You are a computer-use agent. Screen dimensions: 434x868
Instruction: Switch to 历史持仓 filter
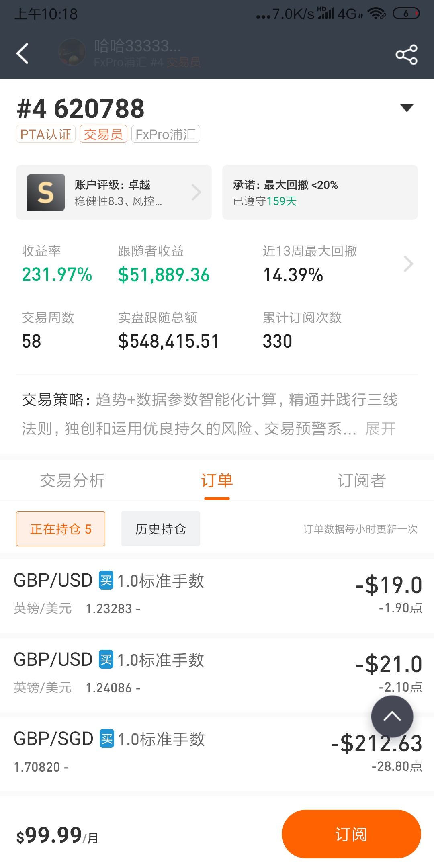point(160,529)
